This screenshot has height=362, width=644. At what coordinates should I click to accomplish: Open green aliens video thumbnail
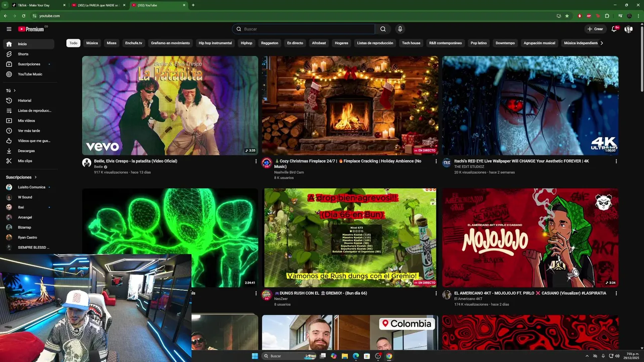point(170,221)
